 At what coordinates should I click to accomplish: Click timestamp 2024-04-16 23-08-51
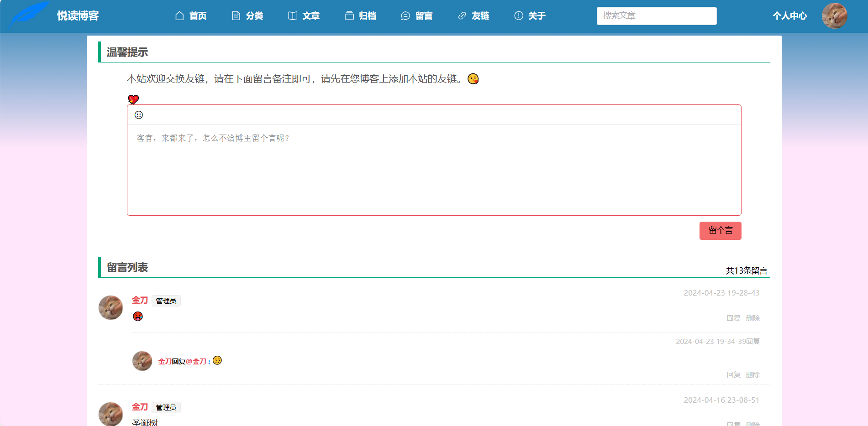point(721,400)
